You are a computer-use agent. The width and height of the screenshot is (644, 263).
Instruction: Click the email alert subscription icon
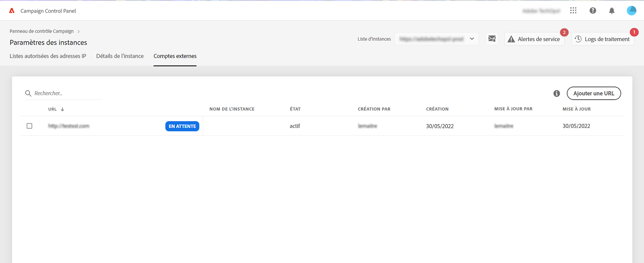tap(492, 39)
